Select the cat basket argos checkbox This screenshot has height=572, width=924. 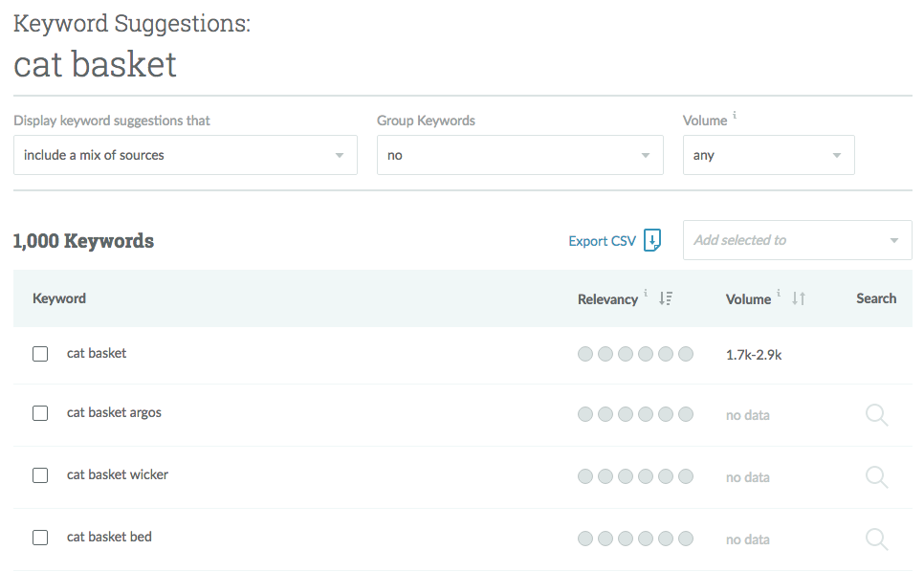tap(40, 413)
